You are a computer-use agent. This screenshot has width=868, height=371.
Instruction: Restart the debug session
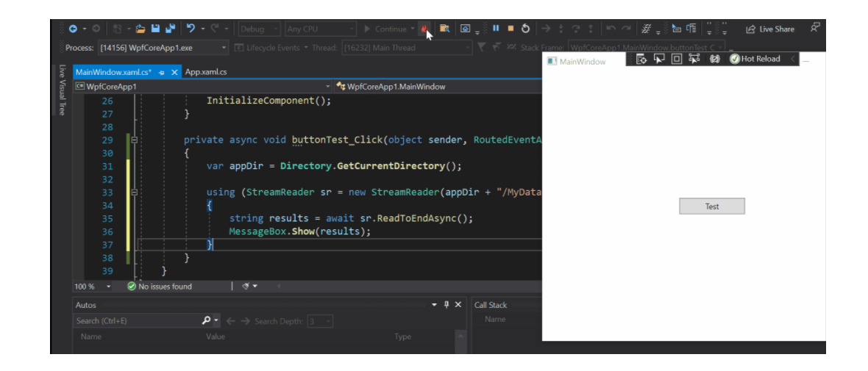point(525,29)
